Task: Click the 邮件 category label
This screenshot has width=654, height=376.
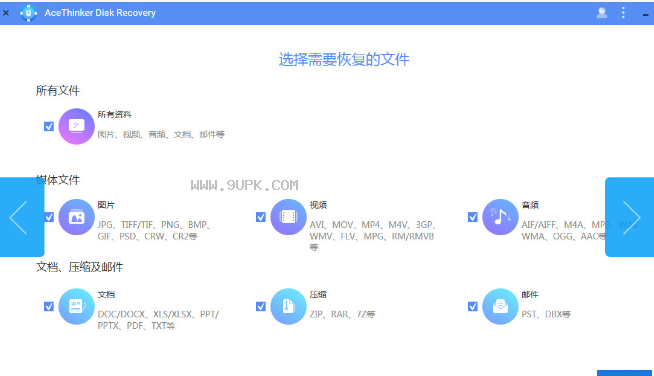Action: point(530,294)
